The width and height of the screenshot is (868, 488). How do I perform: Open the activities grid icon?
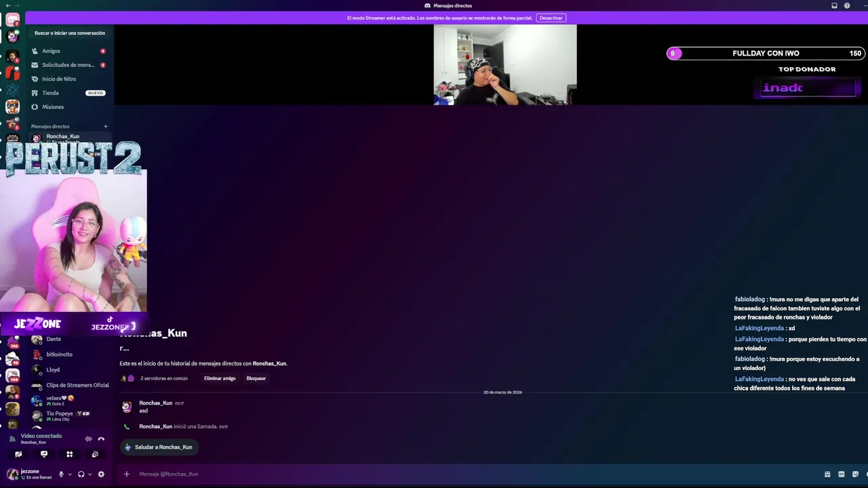point(69,454)
